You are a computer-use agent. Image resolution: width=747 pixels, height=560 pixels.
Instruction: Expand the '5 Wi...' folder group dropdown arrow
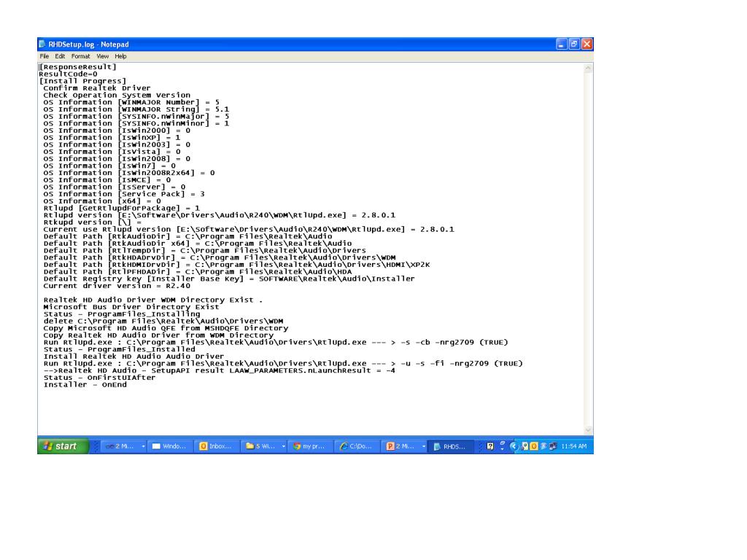pyautogui.click(x=284, y=446)
